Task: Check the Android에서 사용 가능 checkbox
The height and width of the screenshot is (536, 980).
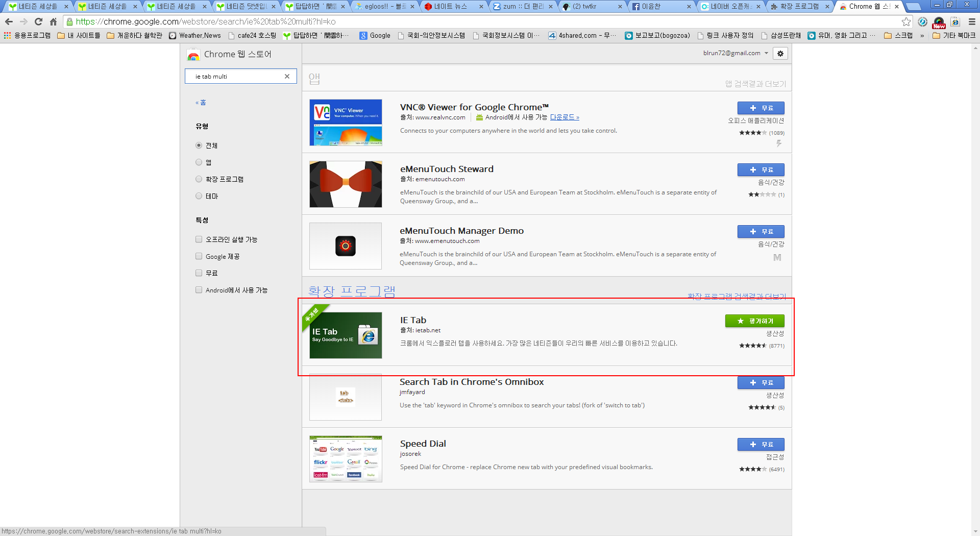Action: 199,290
